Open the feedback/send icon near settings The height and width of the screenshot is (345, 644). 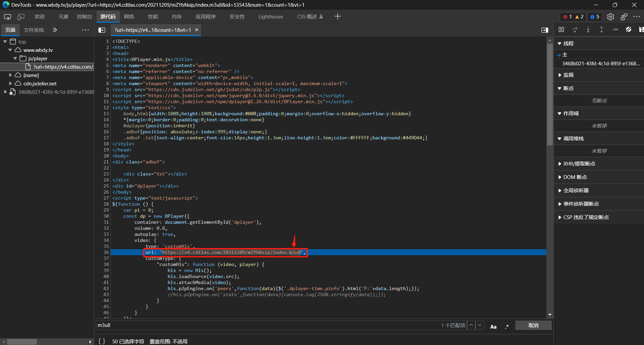[x=624, y=17]
